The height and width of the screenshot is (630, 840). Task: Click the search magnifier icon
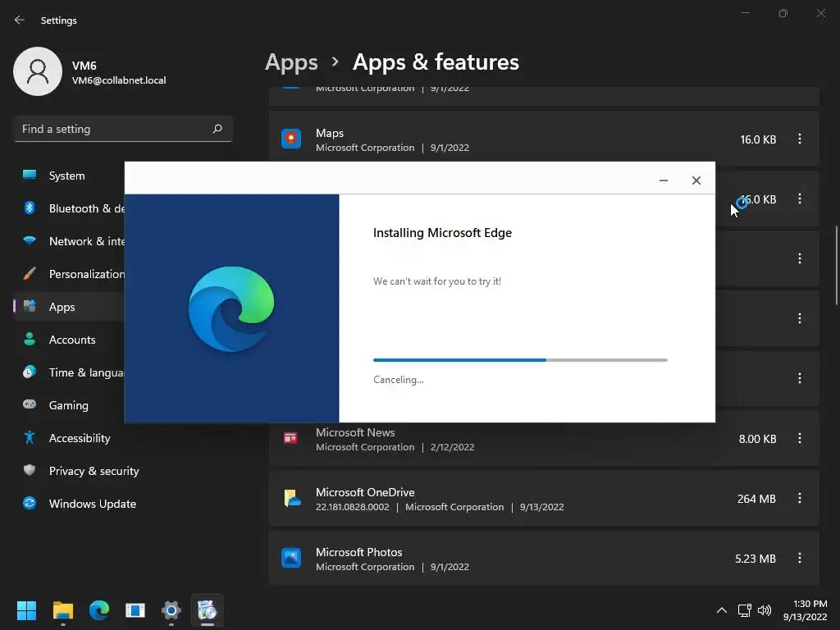(217, 129)
